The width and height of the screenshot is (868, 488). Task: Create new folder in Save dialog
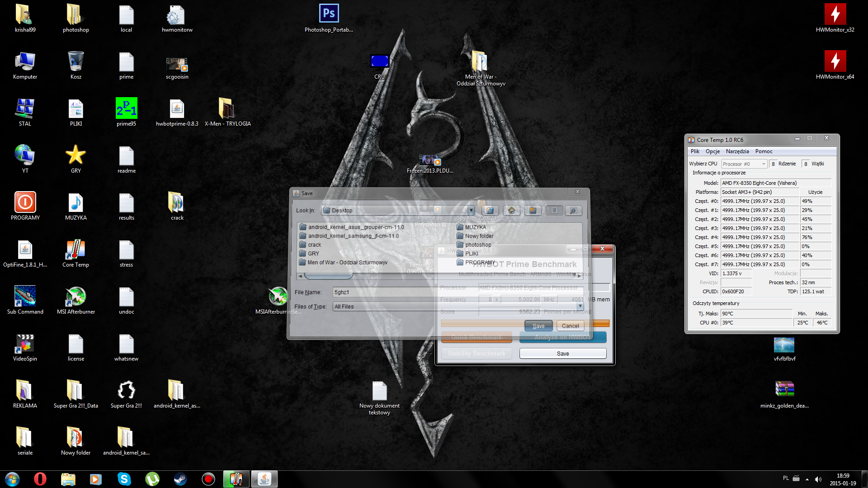(x=533, y=210)
